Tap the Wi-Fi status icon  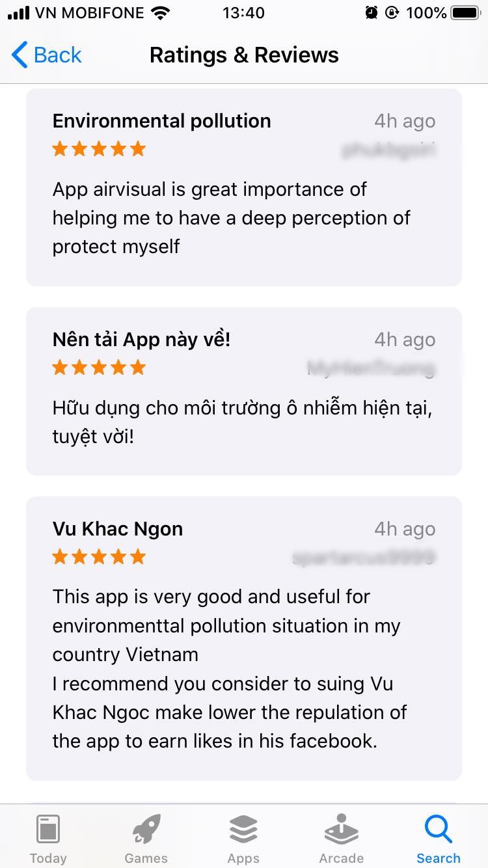click(x=160, y=12)
